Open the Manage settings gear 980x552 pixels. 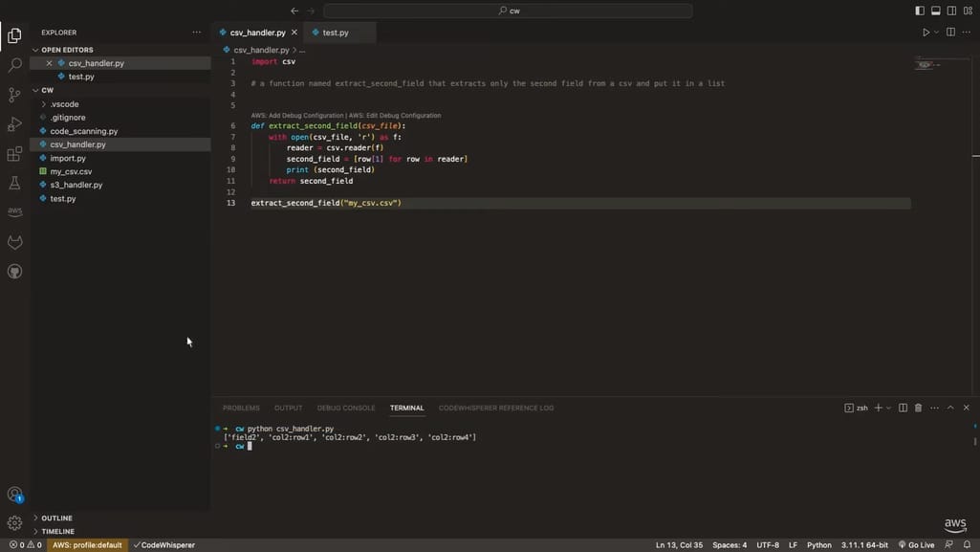(x=14, y=522)
